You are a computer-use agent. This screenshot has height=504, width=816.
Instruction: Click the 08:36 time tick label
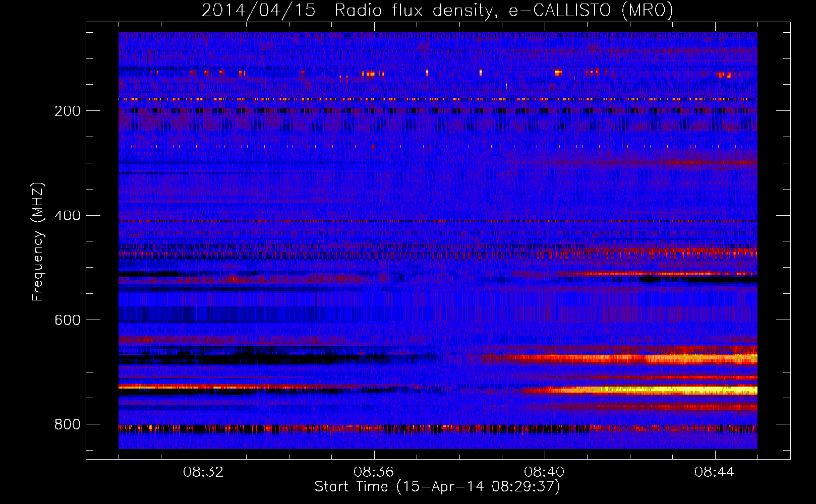pyautogui.click(x=374, y=472)
